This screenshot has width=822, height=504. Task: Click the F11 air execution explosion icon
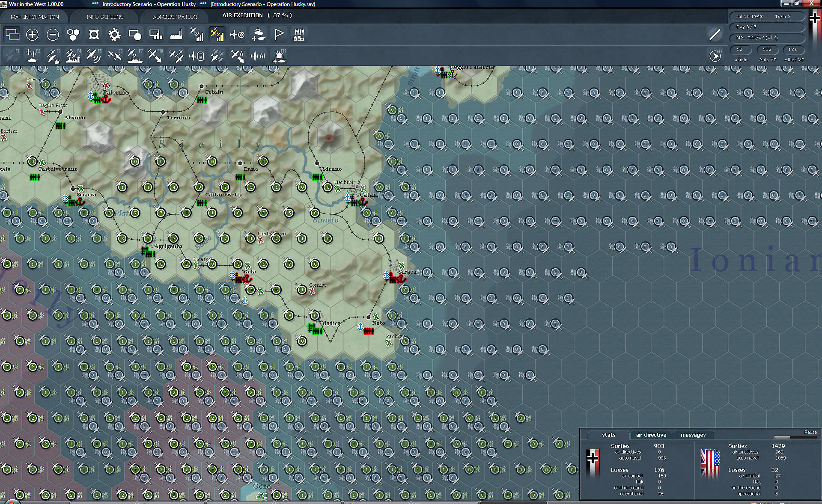tap(280, 56)
